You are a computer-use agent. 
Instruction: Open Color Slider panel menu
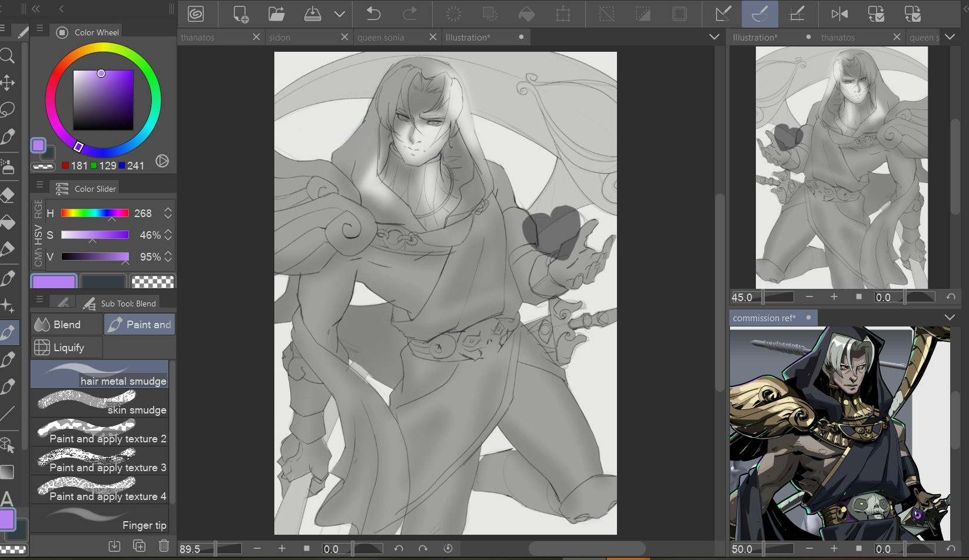[x=39, y=185]
